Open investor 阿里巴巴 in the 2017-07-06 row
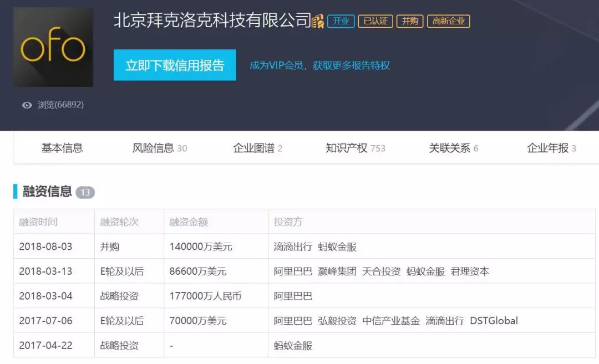The image size is (599, 364). coord(293,320)
